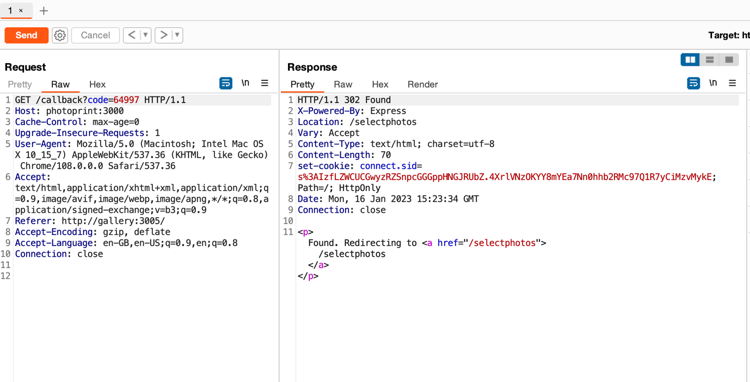Click the Upgrade-Insecure-Requests header line

88,133
